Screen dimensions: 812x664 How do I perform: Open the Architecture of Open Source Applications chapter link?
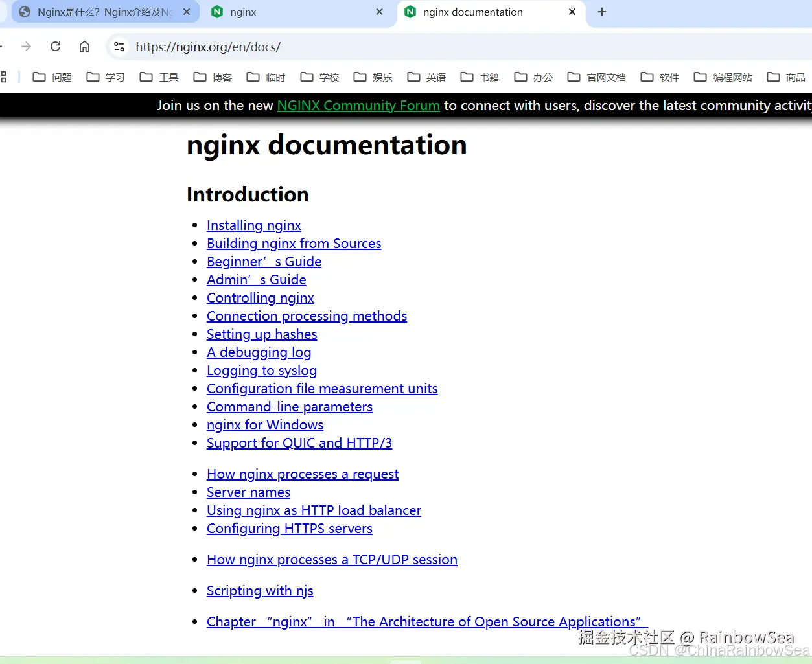pos(427,622)
